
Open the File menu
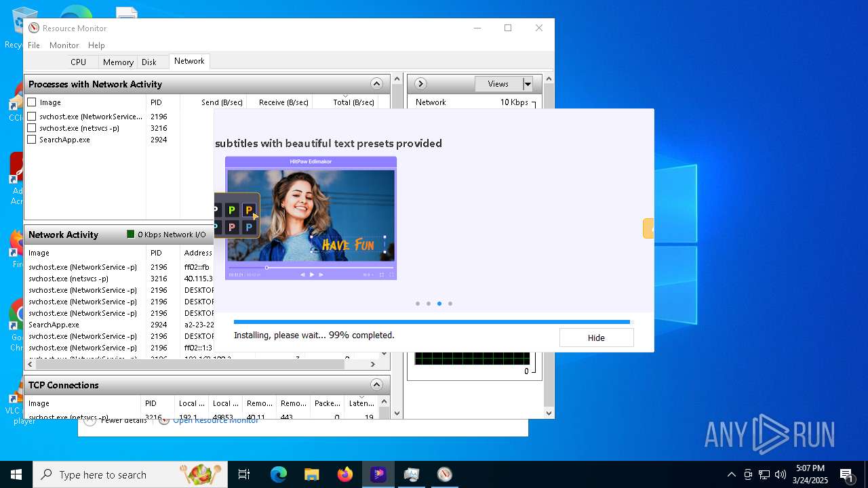coord(34,45)
